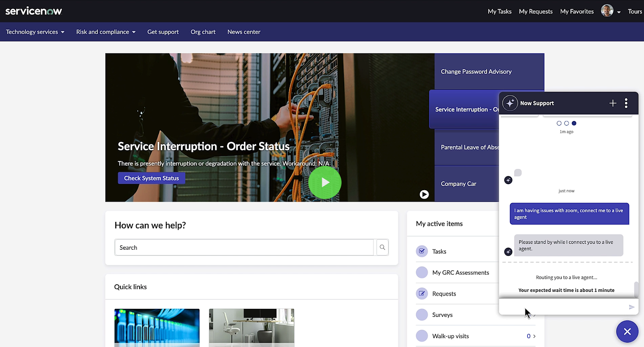644x347 pixels.
Task: Open the Now Support three-dot menu
Action: (x=626, y=103)
